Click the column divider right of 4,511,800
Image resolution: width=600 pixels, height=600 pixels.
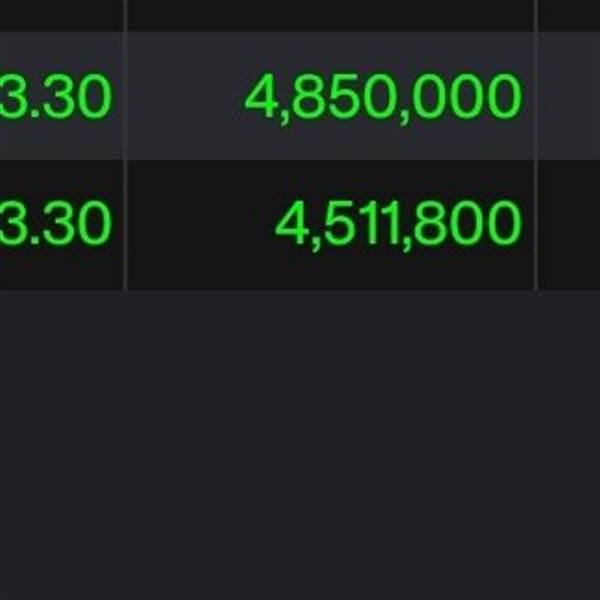(x=536, y=225)
